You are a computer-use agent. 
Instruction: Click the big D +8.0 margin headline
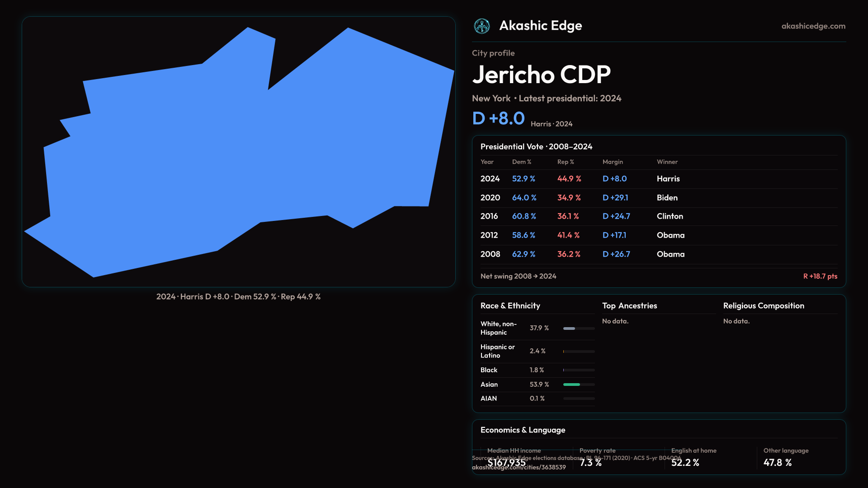498,118
